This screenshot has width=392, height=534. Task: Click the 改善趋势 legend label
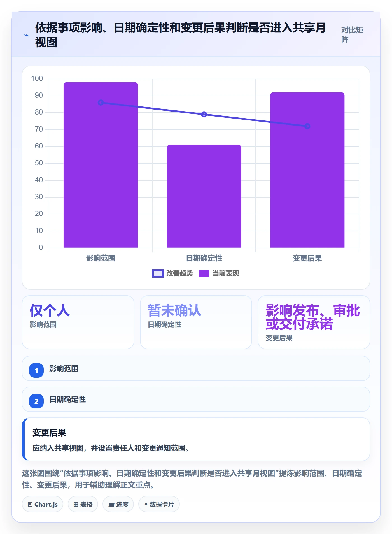(x=179, y=273)
